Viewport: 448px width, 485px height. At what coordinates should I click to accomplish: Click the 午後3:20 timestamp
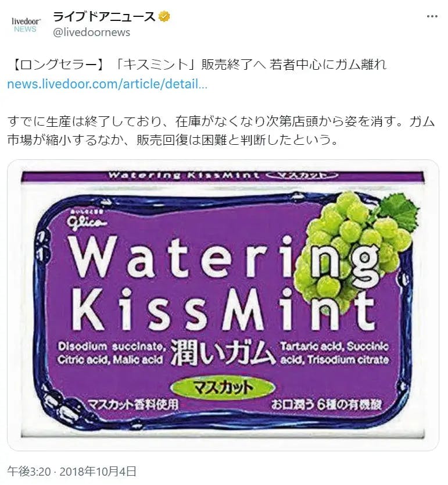click(x=28, y=472)
